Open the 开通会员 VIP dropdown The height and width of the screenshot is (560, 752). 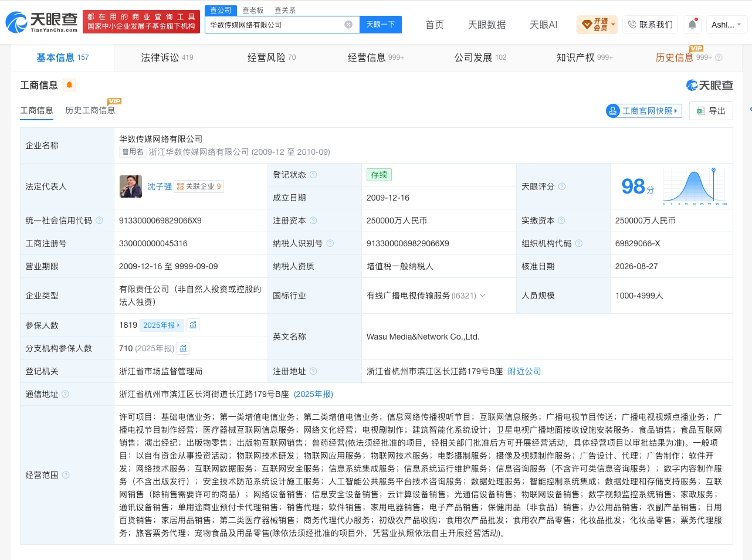pyautogui.click(x=597, y=25)
